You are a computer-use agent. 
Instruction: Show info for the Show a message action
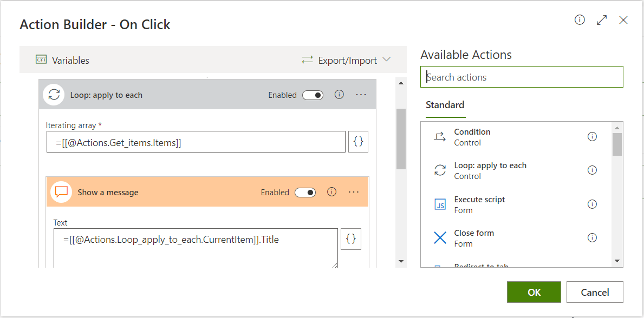[x=332, y=192]
